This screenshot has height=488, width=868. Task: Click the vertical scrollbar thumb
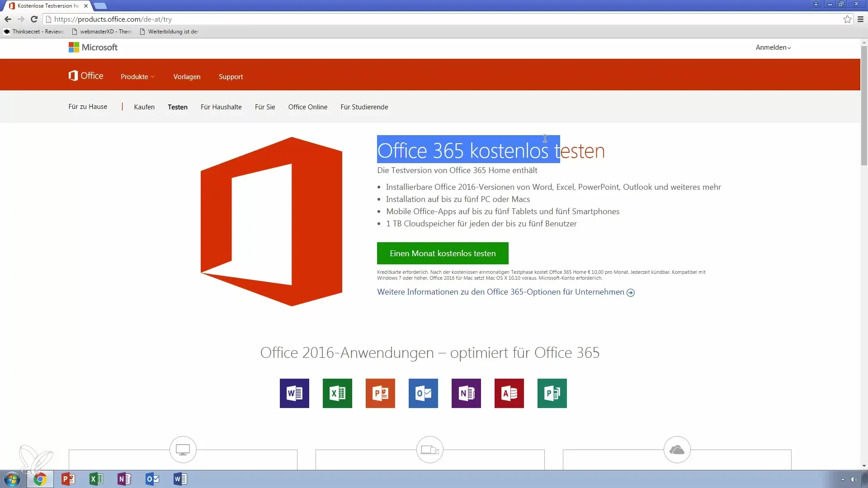point(864,105)
